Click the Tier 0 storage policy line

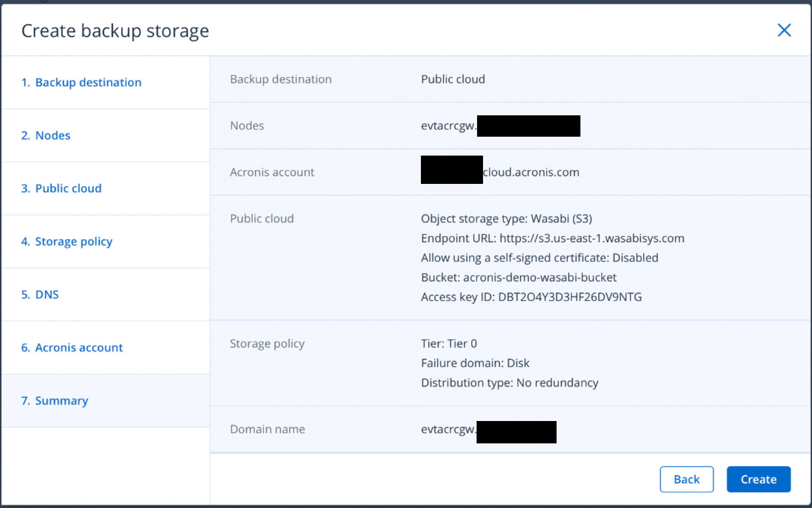(x=449, y=343)
